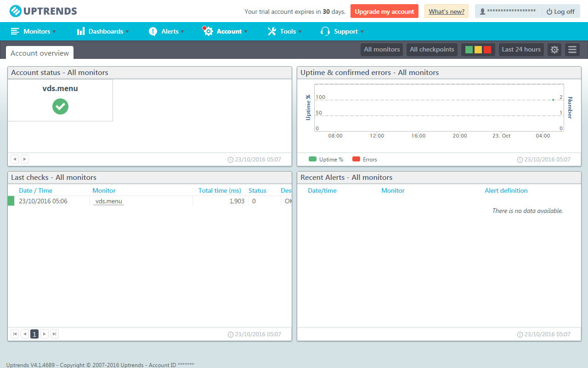Click the vds.menu monitor status tile
Image resolution: width=588 pixels, height=368 pixels.
pyautogui.click(x=60, y=100)
